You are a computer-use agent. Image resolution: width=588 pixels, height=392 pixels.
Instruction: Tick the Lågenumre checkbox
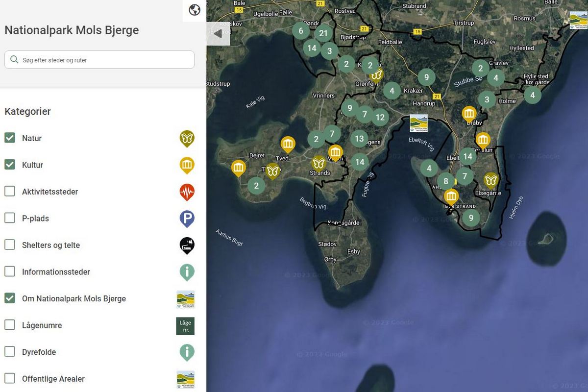10,325
